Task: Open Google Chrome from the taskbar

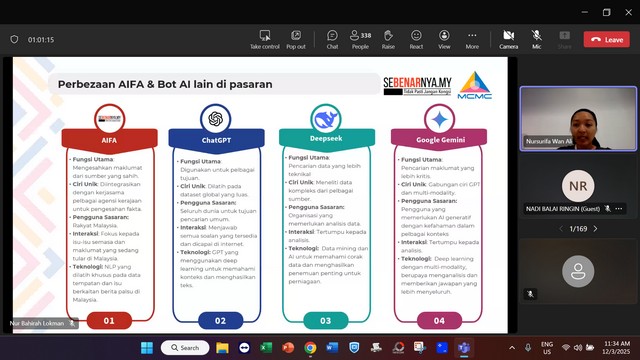Action: 310,347
